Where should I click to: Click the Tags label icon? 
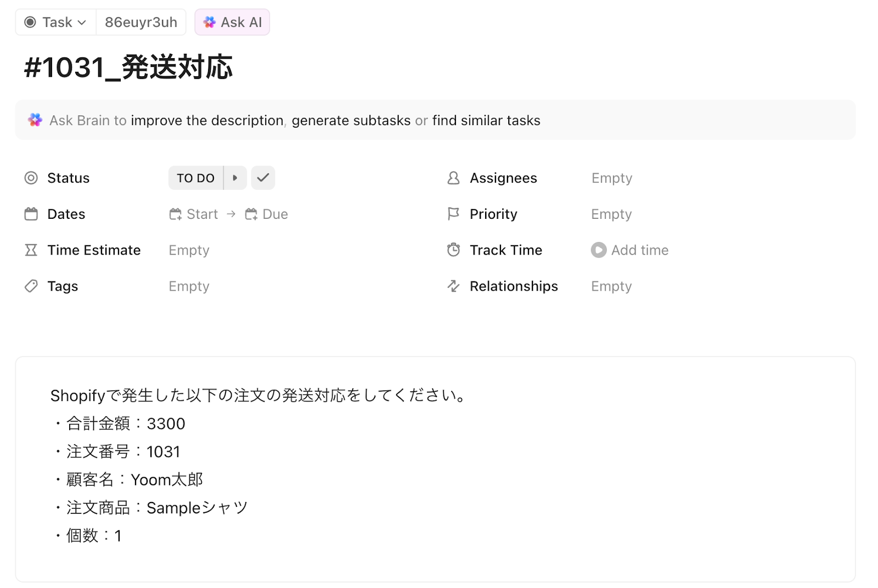(x=31, y=286)
